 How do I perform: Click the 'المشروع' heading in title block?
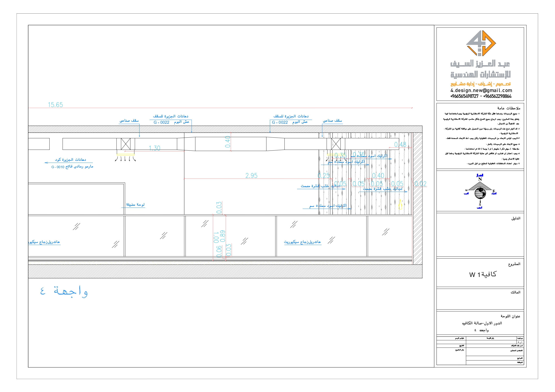[514, 264]
